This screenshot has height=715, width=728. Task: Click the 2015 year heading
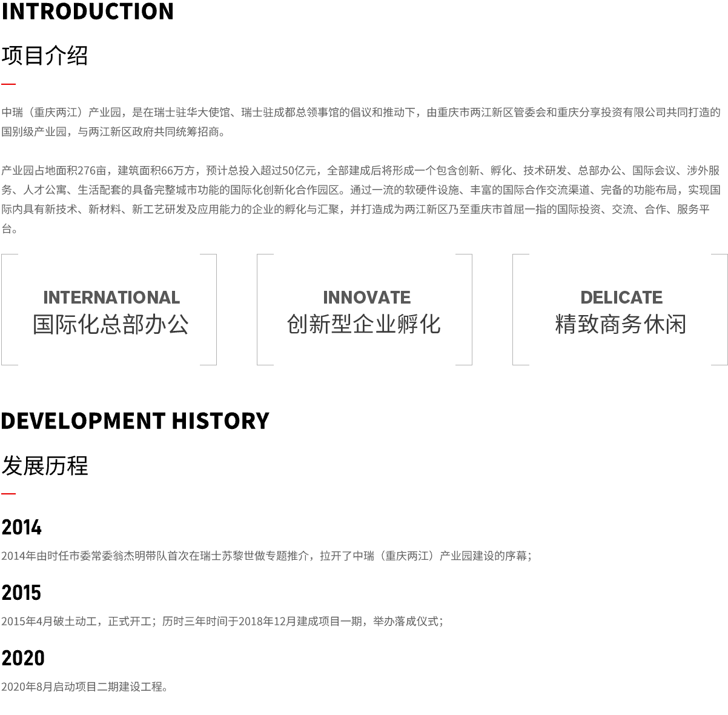tap(21, 593)
